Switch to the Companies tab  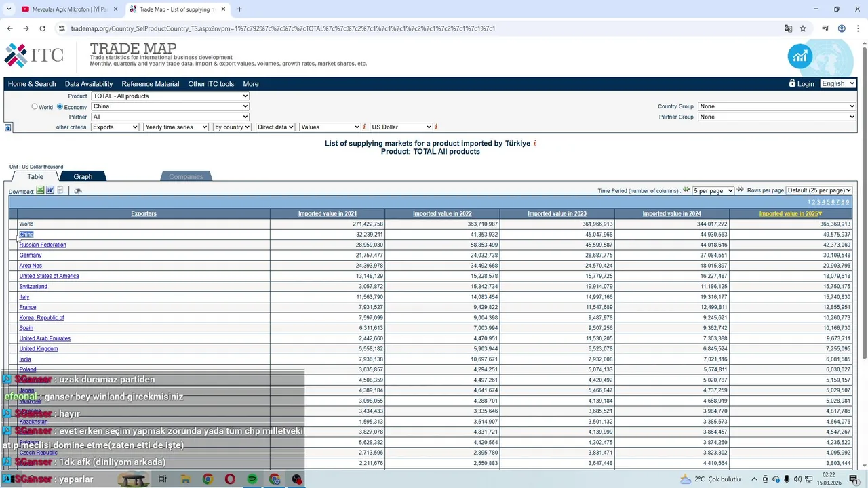[x=186, y=176]
